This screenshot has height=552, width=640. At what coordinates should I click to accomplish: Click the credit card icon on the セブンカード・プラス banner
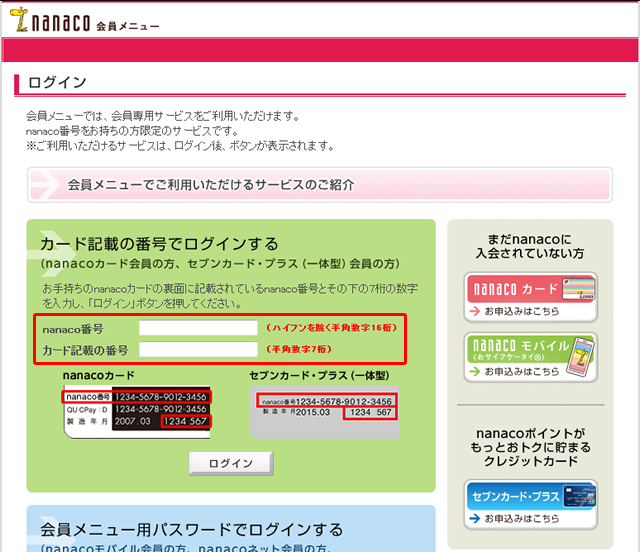[579, 496]
